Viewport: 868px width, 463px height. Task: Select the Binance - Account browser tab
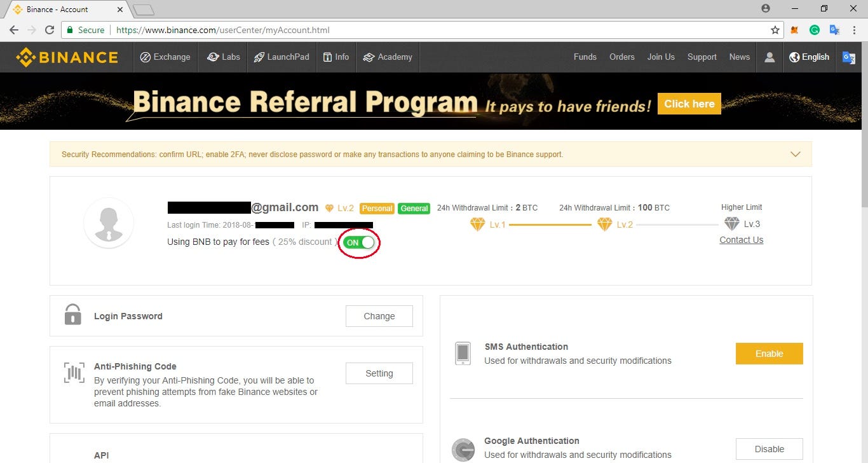67,10
